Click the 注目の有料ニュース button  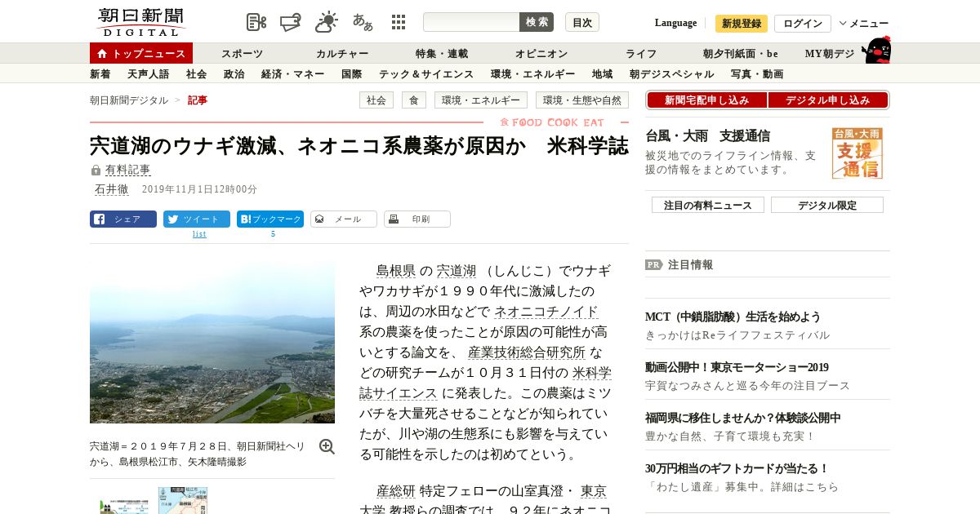(x=708, y=205)
